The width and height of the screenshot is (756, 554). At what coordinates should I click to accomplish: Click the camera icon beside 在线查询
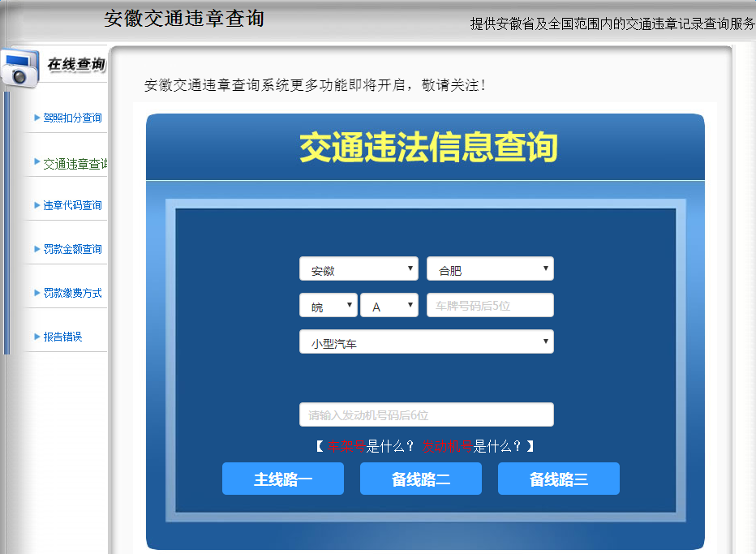click(x=18, y=66)
